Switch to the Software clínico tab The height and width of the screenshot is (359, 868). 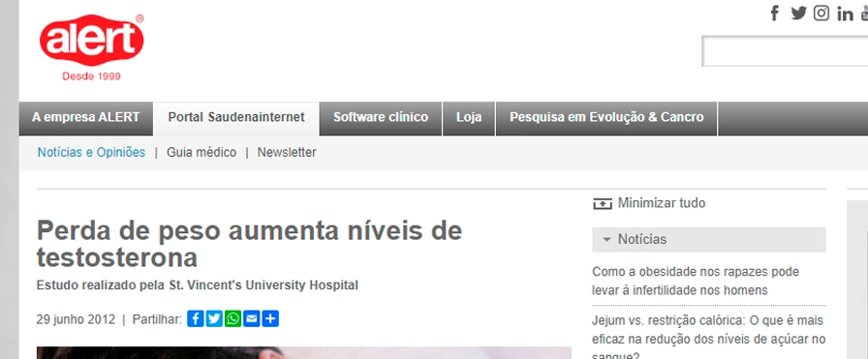click(381, 118)
